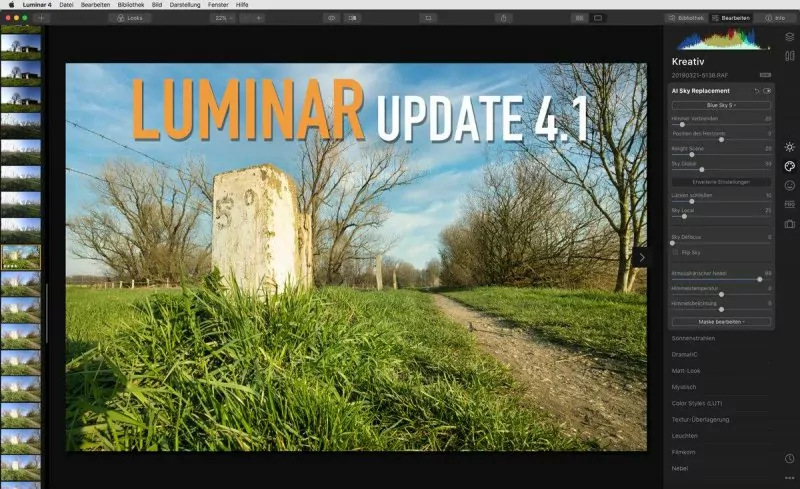
Task: Click the Himmel Verblenden slider handle
Action: pyautogui.click(x=682, y=125)
